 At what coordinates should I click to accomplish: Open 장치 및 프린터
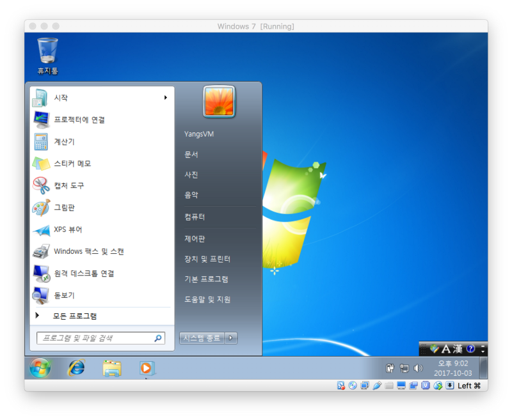coord(207,259)
